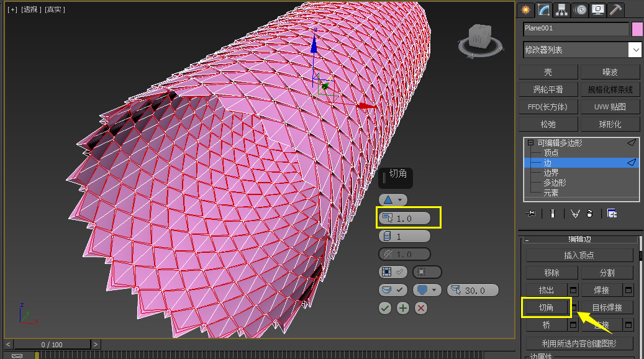Screen dimensions: 644x359
Task: Collapse the 可编辑多边形 tree node
Action: (530, 142)
